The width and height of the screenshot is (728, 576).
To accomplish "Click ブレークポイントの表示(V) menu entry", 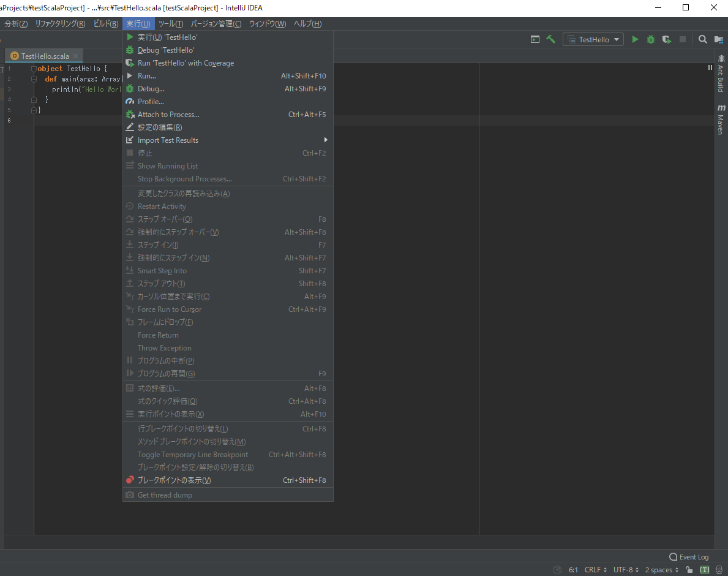I will (228, 480).
